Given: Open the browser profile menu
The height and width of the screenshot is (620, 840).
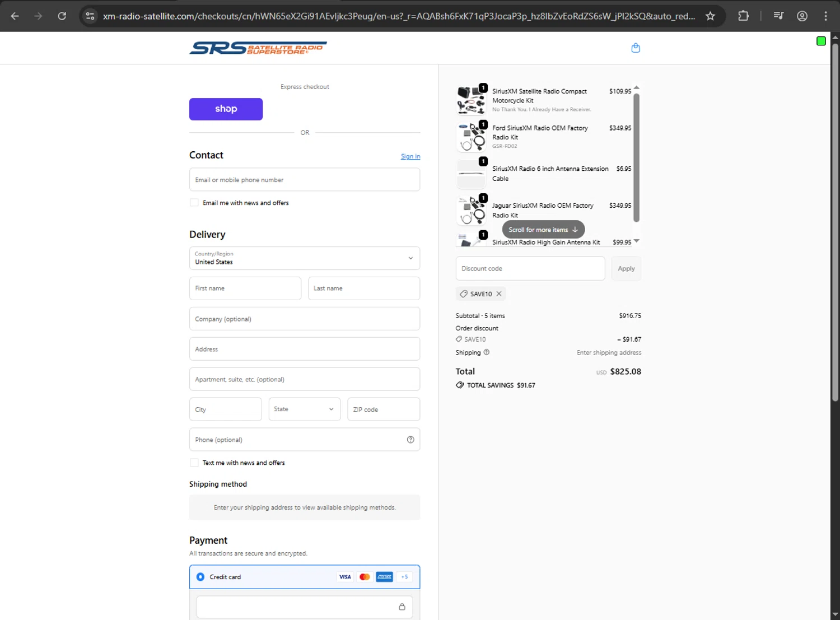Looking at the screenshot, I should click(802, 16).
